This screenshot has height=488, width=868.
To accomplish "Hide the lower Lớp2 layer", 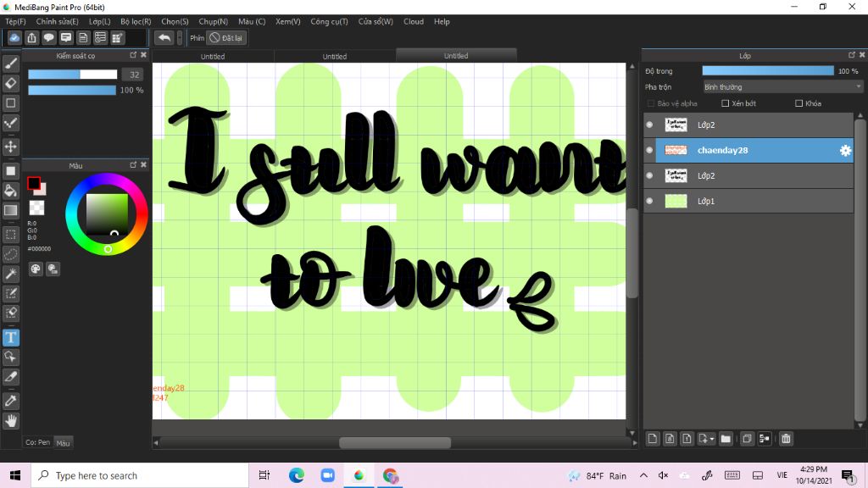I will 649,175.
